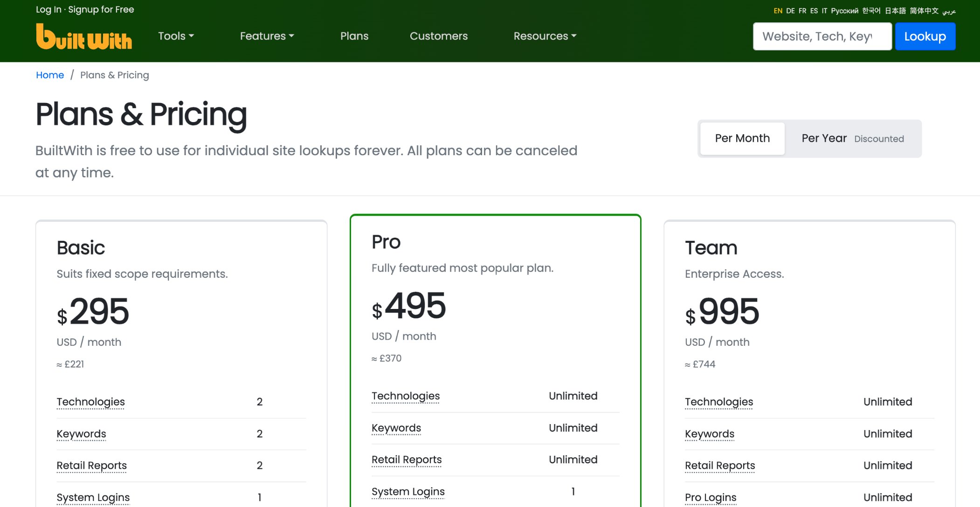Screen dimensions: 980x507
Task: Switch language to IT
Action: point(824,11)
